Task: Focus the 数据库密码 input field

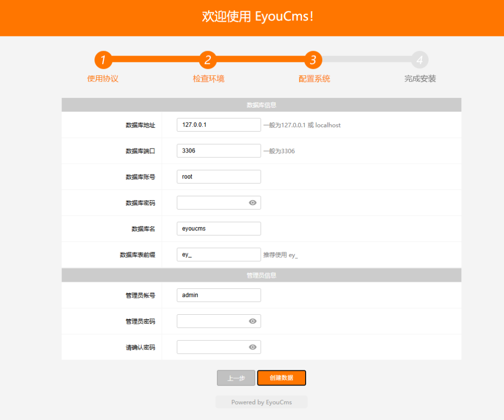Action: point(219,203)
